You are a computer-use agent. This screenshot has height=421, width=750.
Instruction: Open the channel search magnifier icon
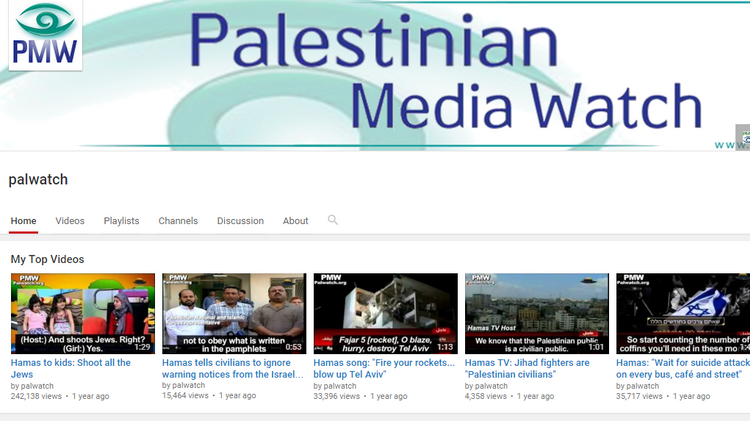pyautogui.click(x=332, y=220)
